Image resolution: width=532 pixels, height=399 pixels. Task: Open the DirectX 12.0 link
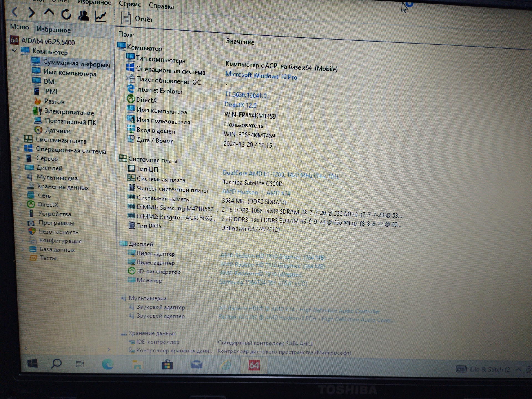tap(241, 105)
